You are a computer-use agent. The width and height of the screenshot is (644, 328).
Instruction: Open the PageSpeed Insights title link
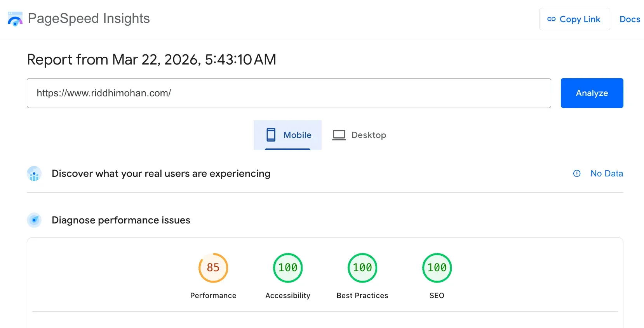point(89,18)
